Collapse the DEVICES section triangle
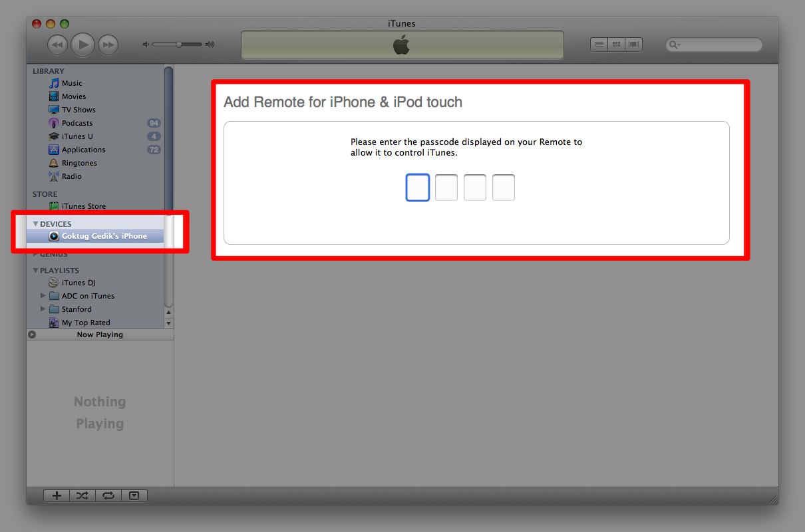The image size is (805, 532). click(35, 224)
